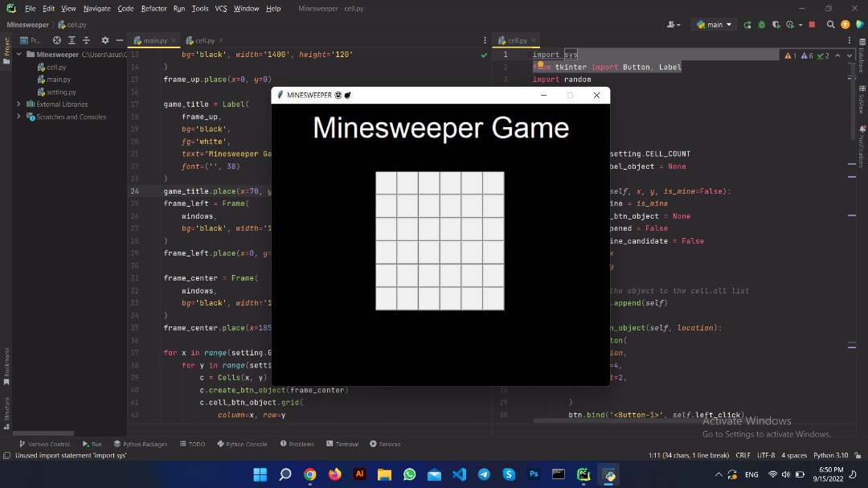Image resolution: width=868 pixels, height=488 pixels.
Task: Click the warnings indicator showing 6
Action: (x=807, y=55)
